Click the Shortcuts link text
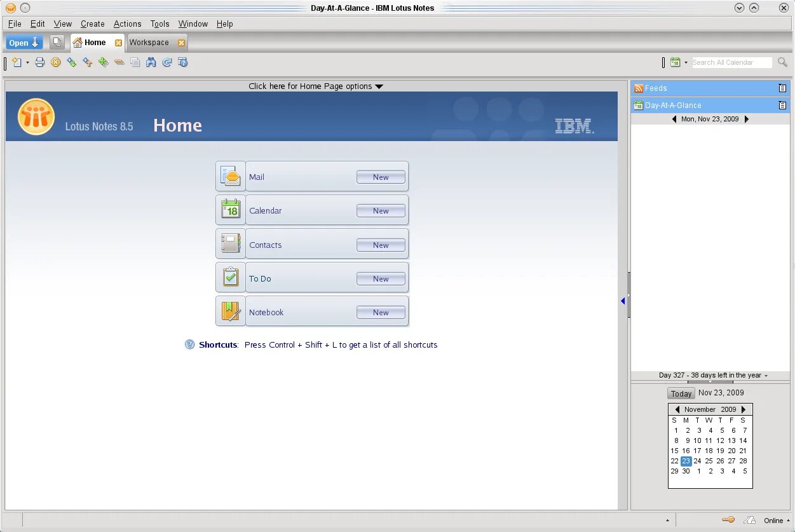This screenshot has height=532, width=795. click(218, 344)
